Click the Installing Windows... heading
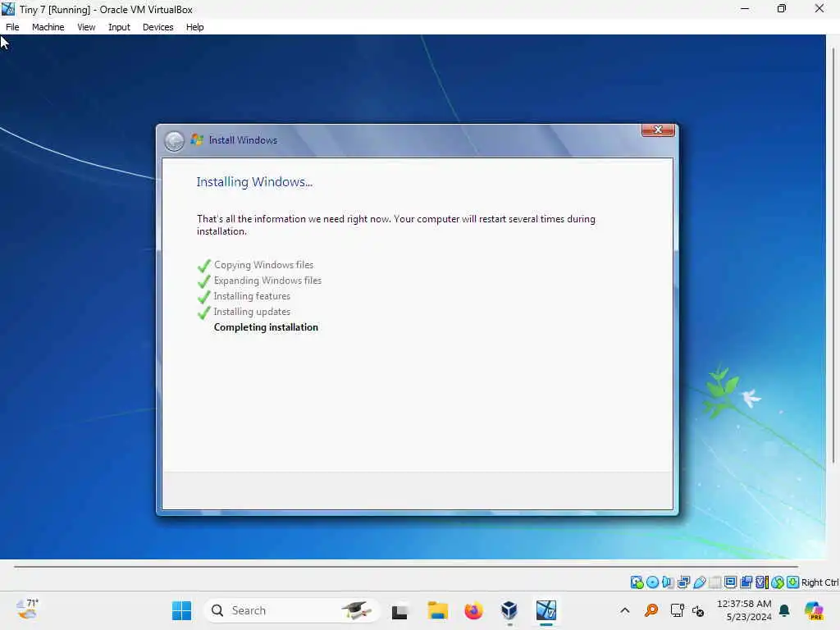This screenshot has height=630, width=840. (254, 181)
